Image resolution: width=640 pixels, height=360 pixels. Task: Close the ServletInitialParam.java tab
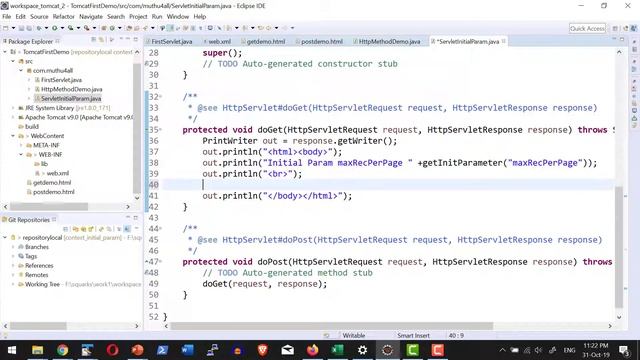[x=504, y=41]
